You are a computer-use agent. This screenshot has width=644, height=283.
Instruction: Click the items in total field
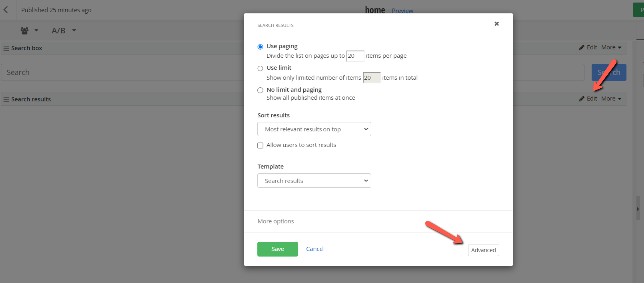coord(372,78)
